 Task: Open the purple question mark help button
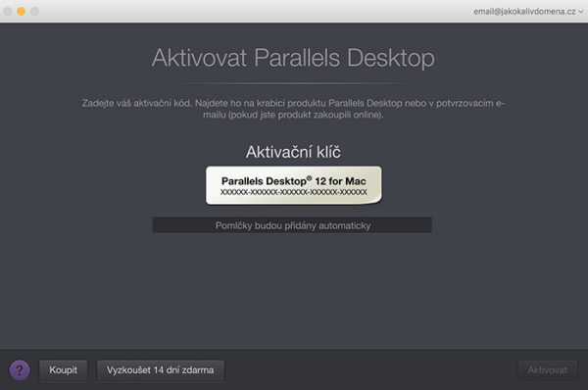coord(20,370)
